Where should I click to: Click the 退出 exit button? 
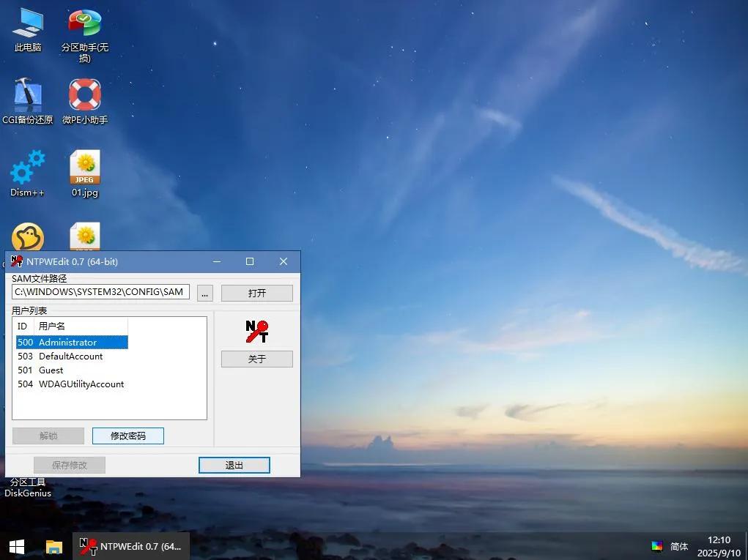(234, 466)
